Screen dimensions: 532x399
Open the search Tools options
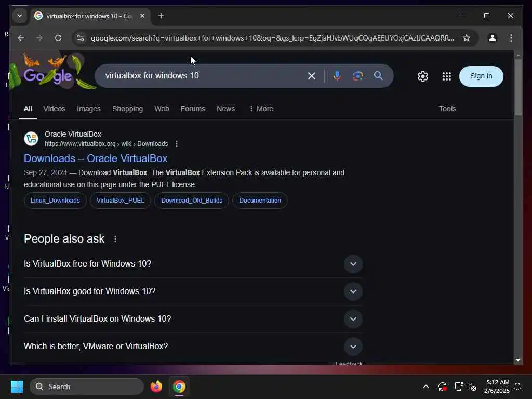tap(447, 109)
